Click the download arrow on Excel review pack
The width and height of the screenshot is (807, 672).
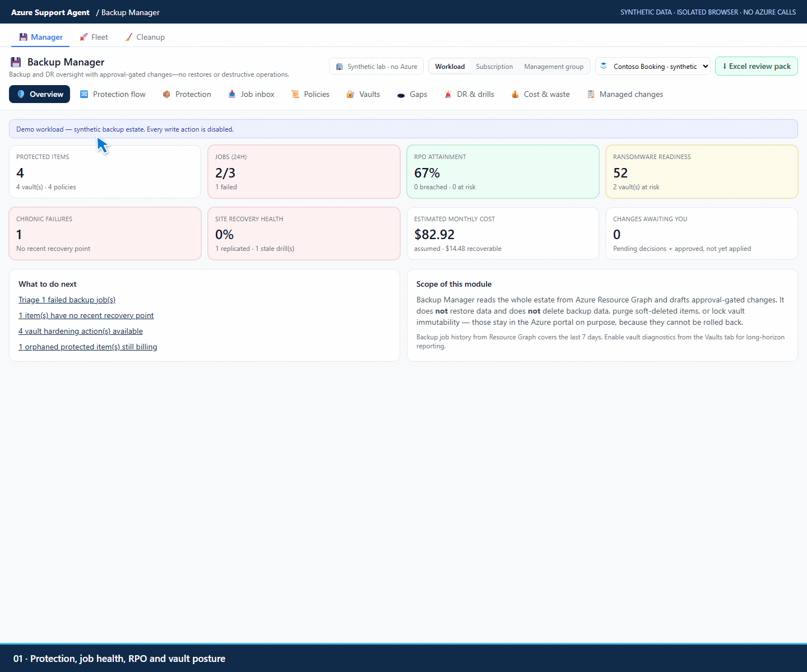point(725,66)
